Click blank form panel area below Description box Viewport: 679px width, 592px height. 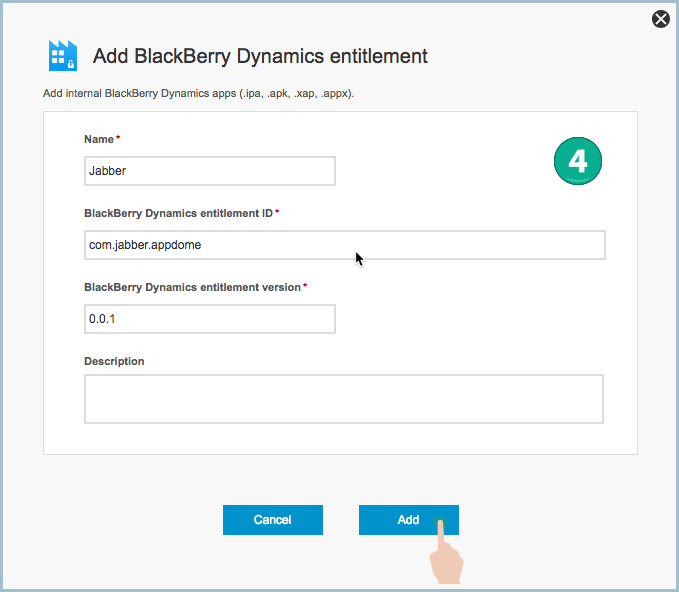click(x=340, y=439)
